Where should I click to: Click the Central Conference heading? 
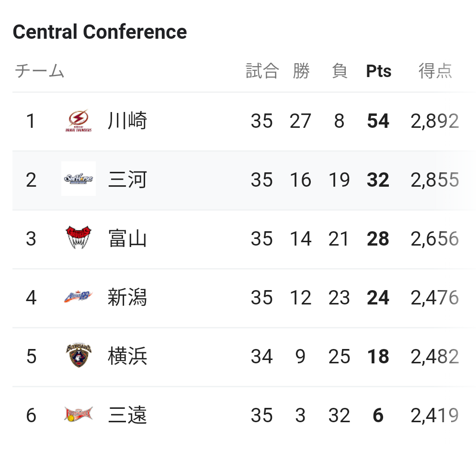pyautogui.click(x=100, y=32)
